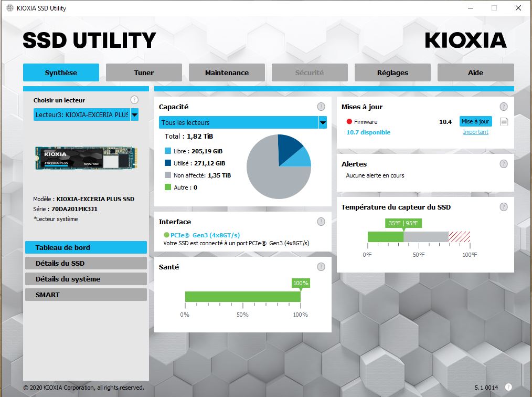Click the green health bar at 100%
This screenshot has width=532, height=397.
(x=242, y=297)
